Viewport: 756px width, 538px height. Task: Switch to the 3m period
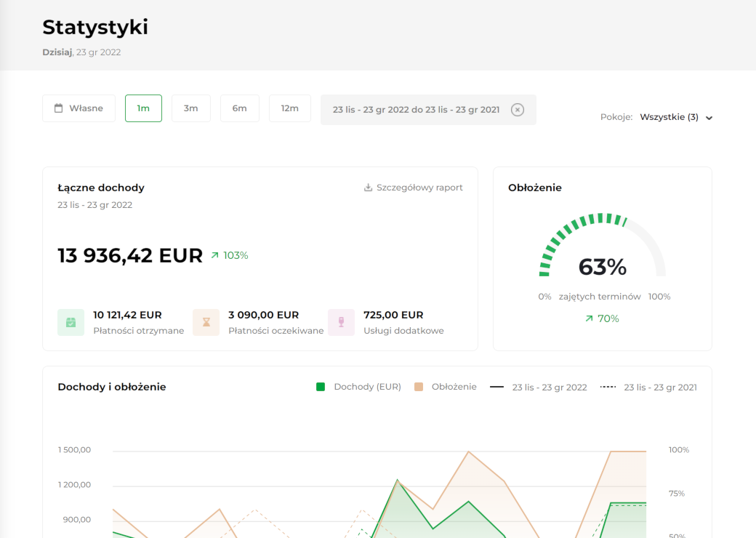click(x=191, y=108)
